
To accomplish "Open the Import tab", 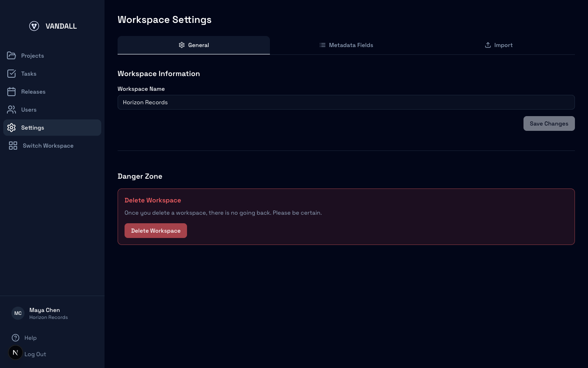I will click(499, 45).
